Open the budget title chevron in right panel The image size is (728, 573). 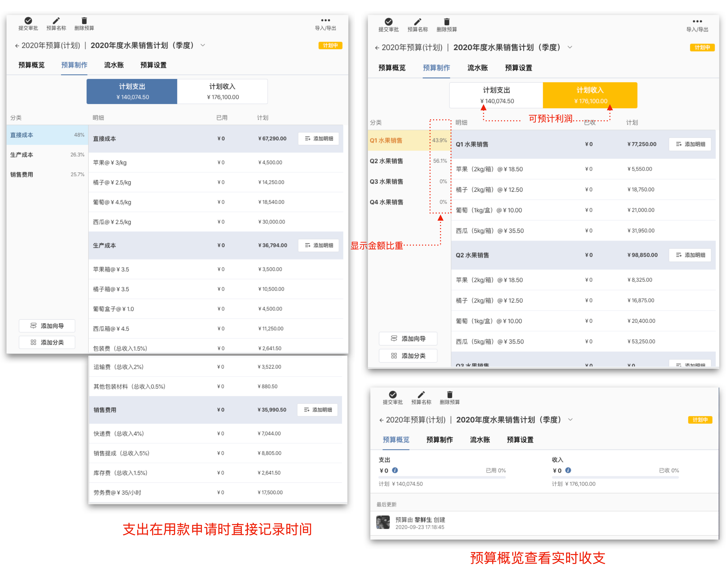pyautogui.click(x=570, y=47)
